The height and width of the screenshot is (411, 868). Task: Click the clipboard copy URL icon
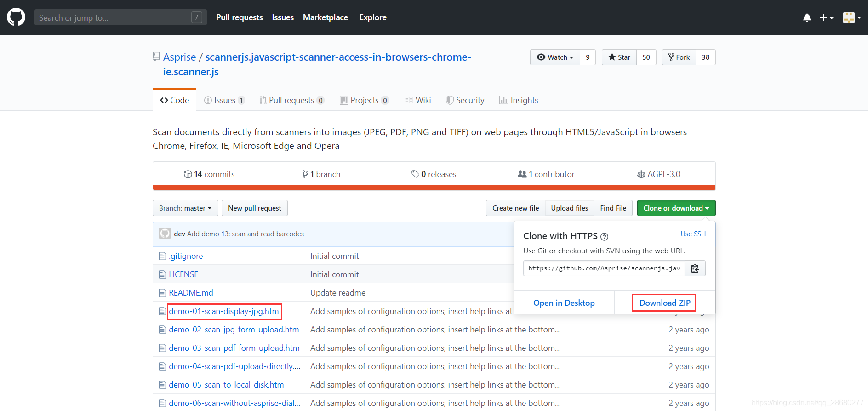[695, 268]
